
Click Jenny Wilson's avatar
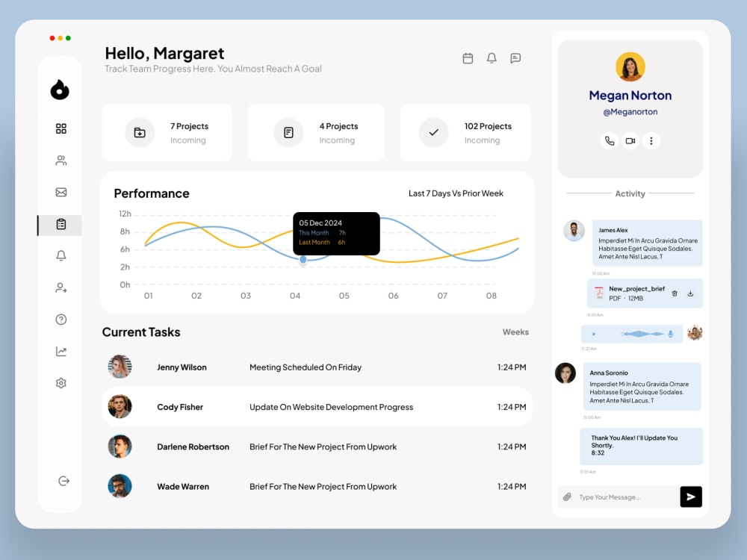click(x=120, y=367)
